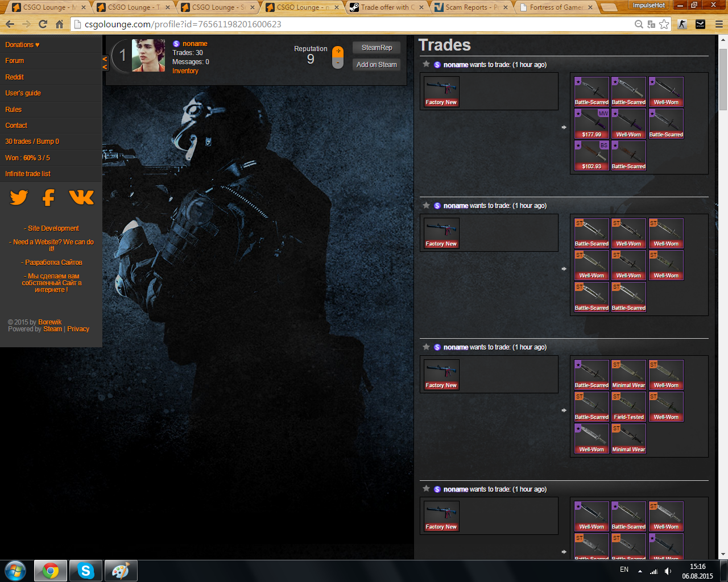Image resolution: width=728 pixels, height=582 pixels.
Task: Give positive reputation with plus button
Action: [x=338, y=51]
